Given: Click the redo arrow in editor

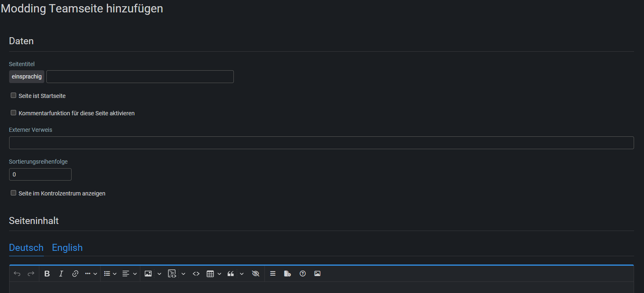Looking at the screenshot, I should pos(31,274).
